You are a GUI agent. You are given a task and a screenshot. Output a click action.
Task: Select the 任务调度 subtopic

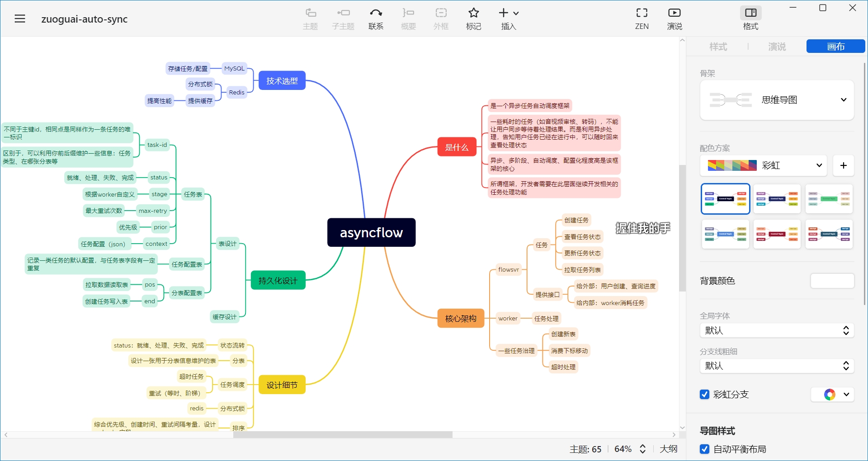coord(232,385)
